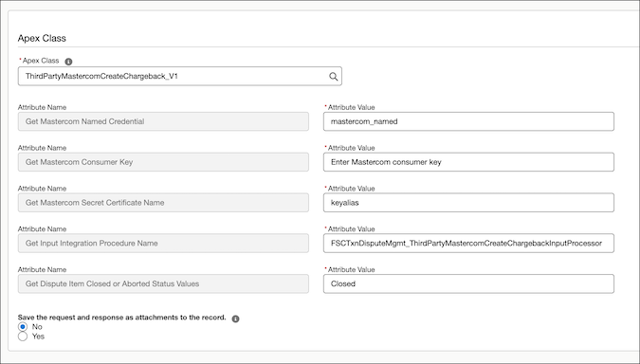Click Get Input Integration Procedure Name field
Viewport: 640px width, 364px height.
(163, 244)
